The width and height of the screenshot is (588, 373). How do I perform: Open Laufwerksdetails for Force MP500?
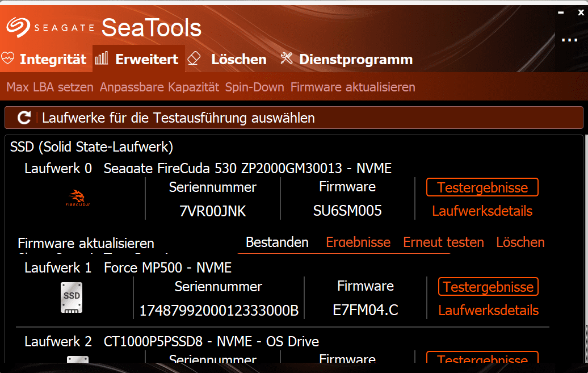488,311
